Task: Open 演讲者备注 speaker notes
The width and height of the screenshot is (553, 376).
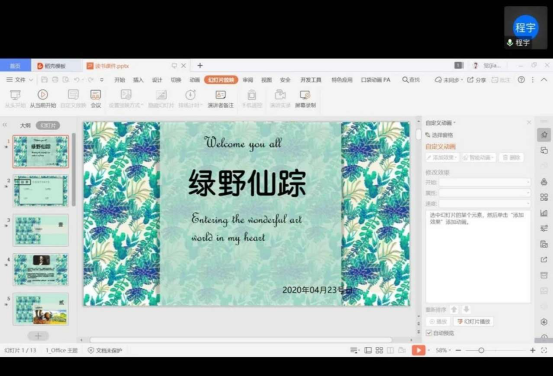Action: [220, 98]
